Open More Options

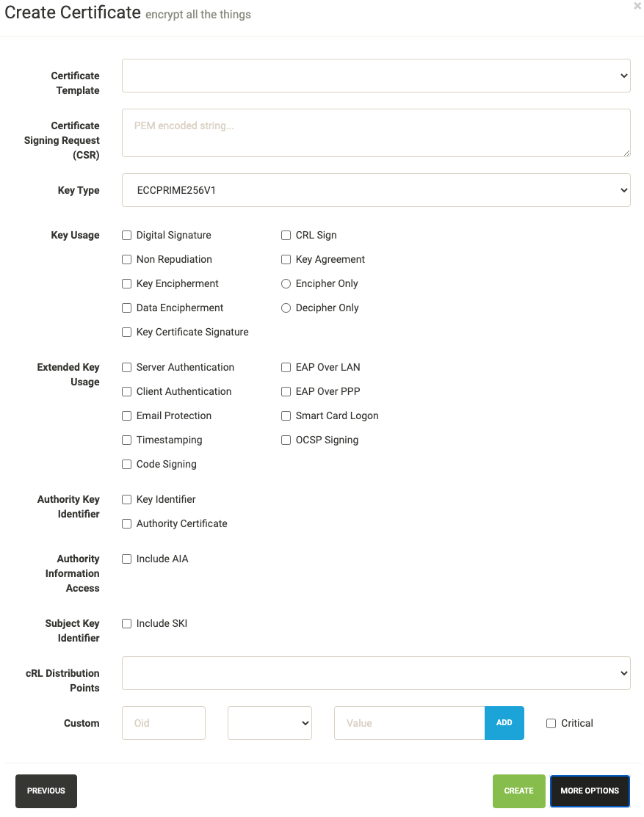(x=590, y=791)
